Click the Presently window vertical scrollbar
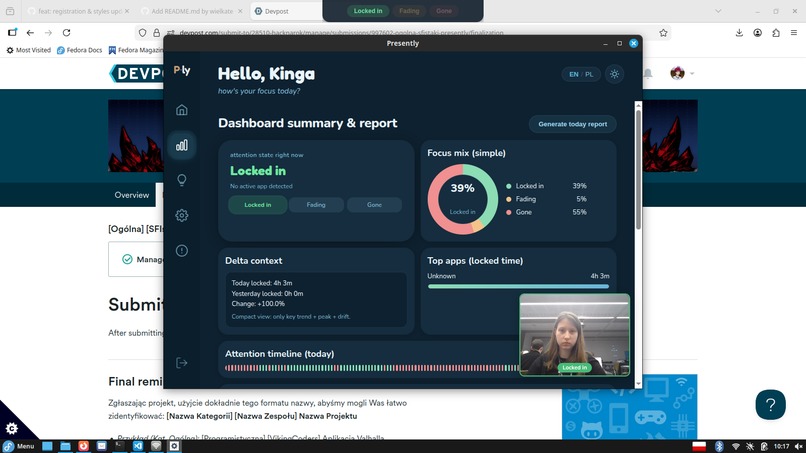 638,170
